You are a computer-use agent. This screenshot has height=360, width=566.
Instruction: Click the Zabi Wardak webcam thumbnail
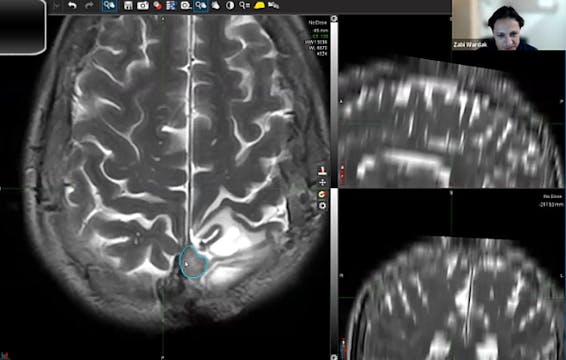pos(508,25)
